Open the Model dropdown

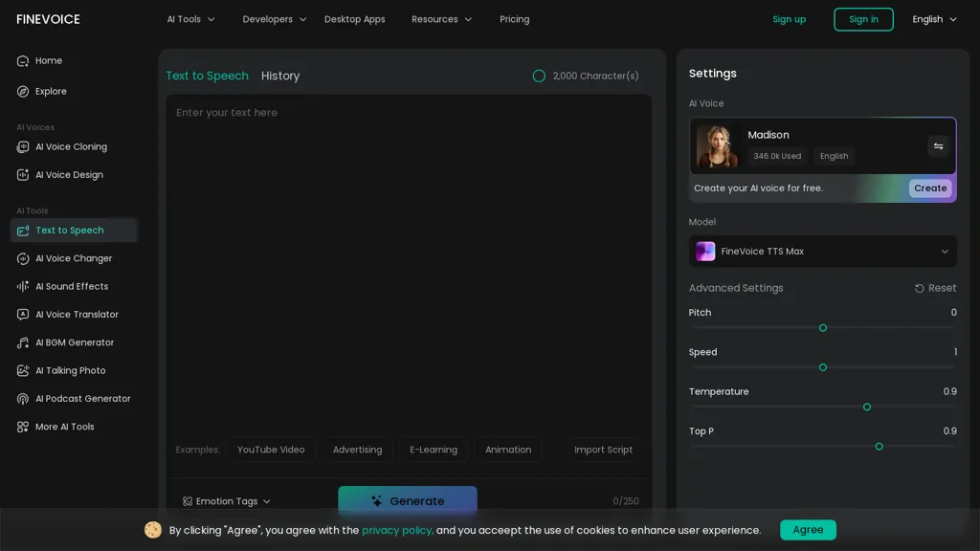coord(822,252)
